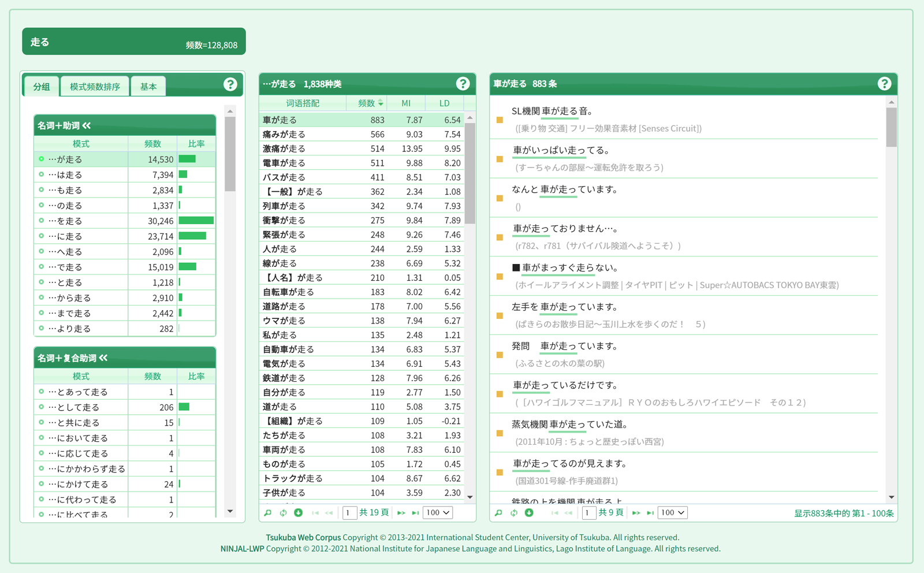924x573 pixels.
Task: Select collocation row 痛みが走る
Action: point(362,134)
